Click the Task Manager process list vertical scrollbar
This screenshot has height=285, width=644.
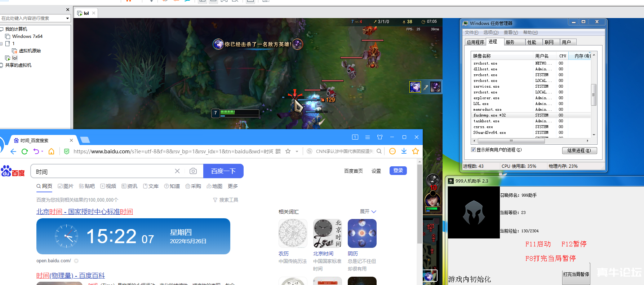click(x=594, y=95)
